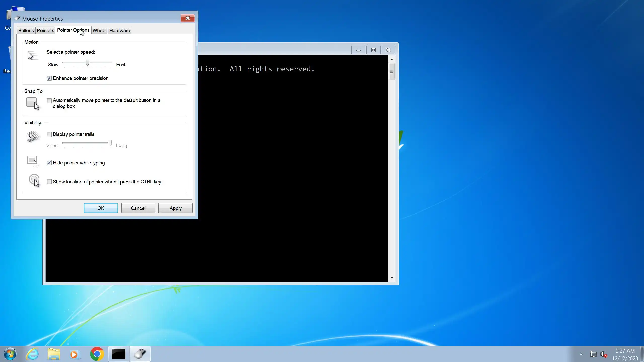The height and width of the screenshot is (362, 644).
Task: Open the Hardware tab
Action: (119, 31)
